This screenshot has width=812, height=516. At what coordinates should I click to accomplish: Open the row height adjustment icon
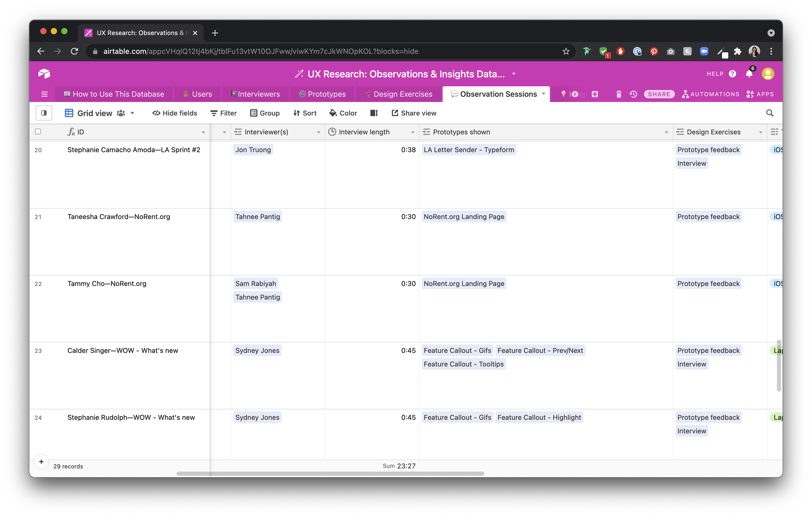point(374,113)
